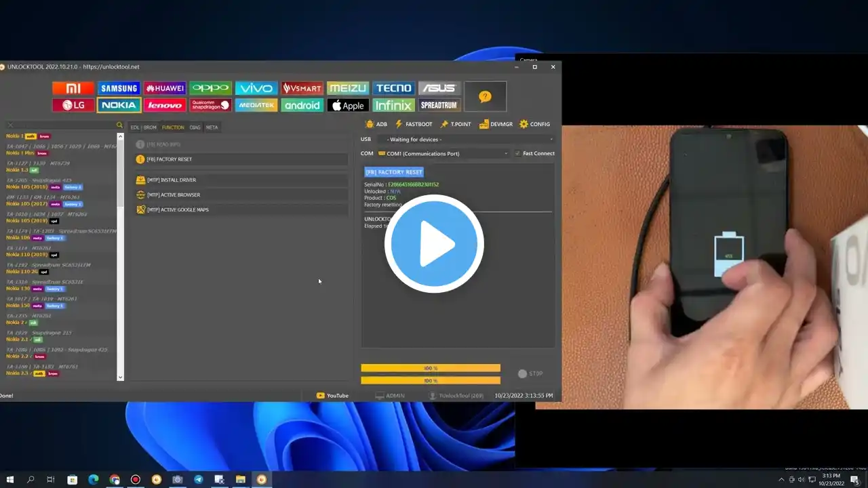
Task: Open the Apple brand section
Action: coord(348,105)
